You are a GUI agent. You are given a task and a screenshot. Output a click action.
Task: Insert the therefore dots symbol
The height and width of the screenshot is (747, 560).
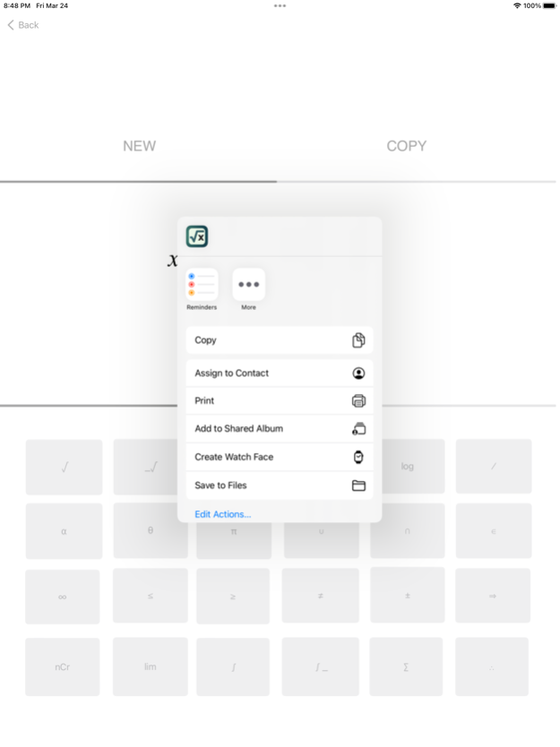(x=491, y=666)
